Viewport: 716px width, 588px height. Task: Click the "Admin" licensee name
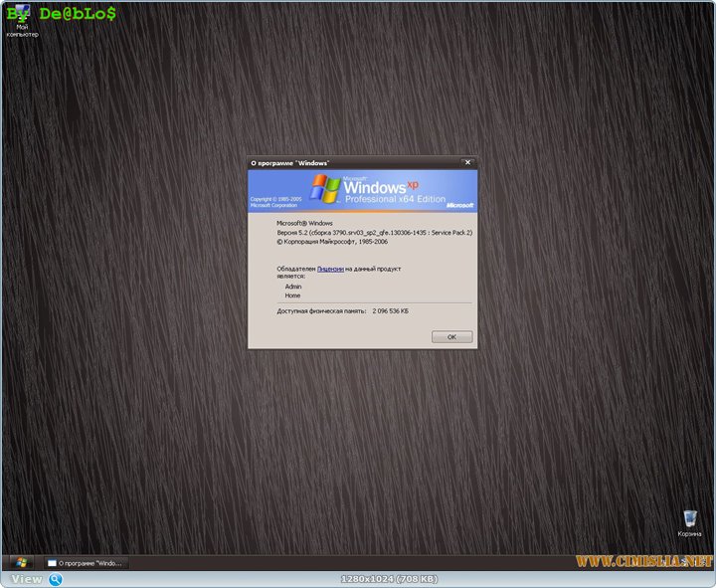click(x=293, y=287)
